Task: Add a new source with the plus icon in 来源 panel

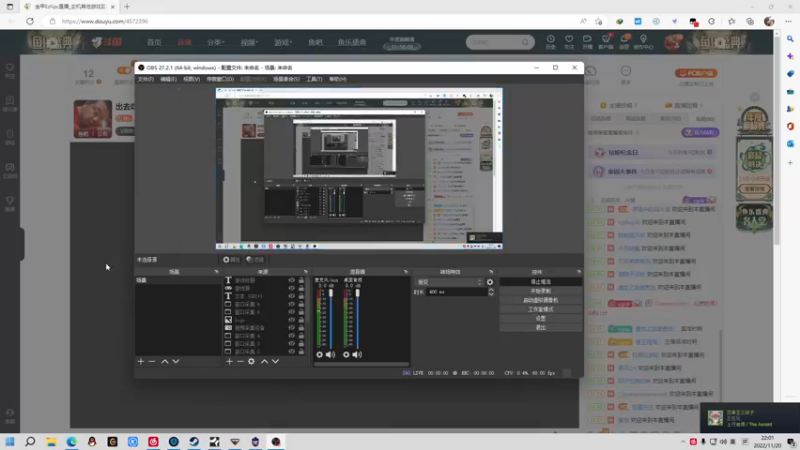Action: tap(229, 361)
